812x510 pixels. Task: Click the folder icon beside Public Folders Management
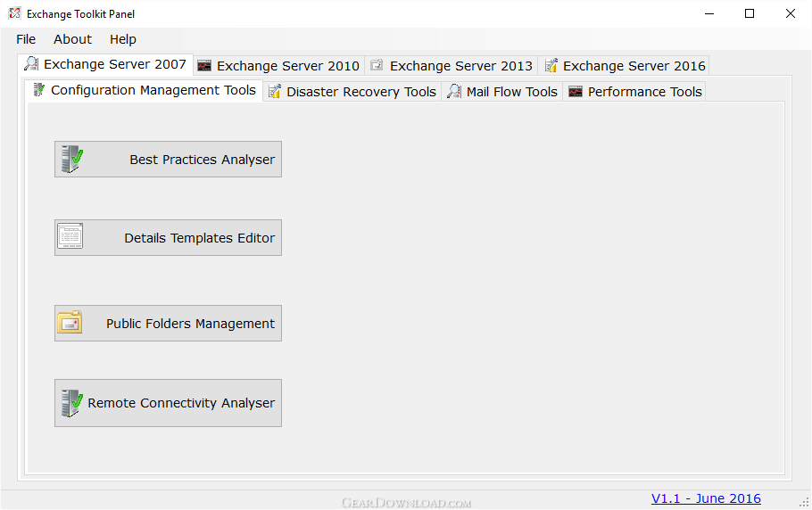(70, 322)
